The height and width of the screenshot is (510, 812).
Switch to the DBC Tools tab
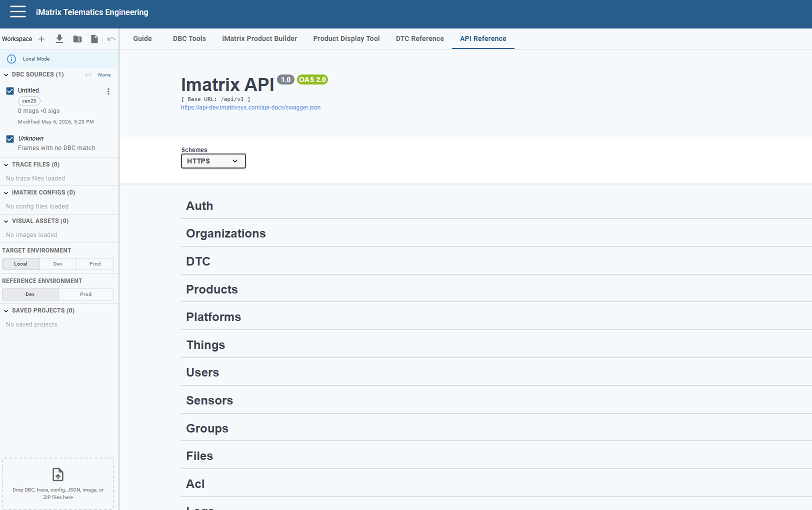point(189,38)
